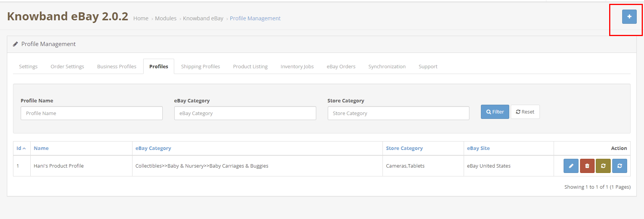Switch to Order Settings tab
The height and width of the screenshot is (219, 644).
pyautogui.click(x=67, y=66)
